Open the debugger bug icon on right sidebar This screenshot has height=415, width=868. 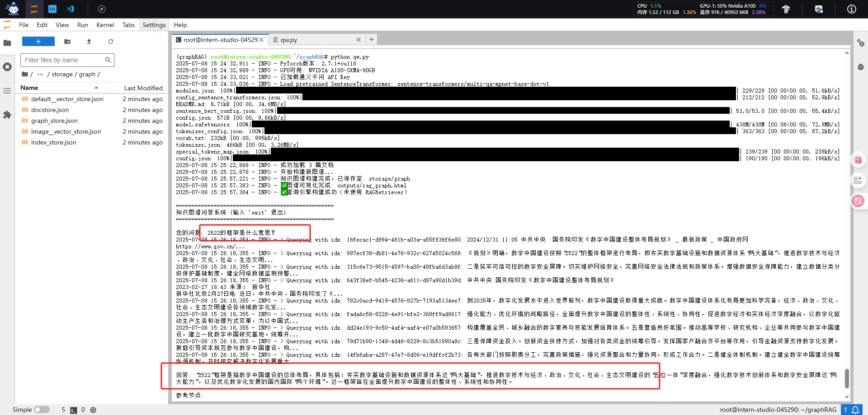[861, 67]
